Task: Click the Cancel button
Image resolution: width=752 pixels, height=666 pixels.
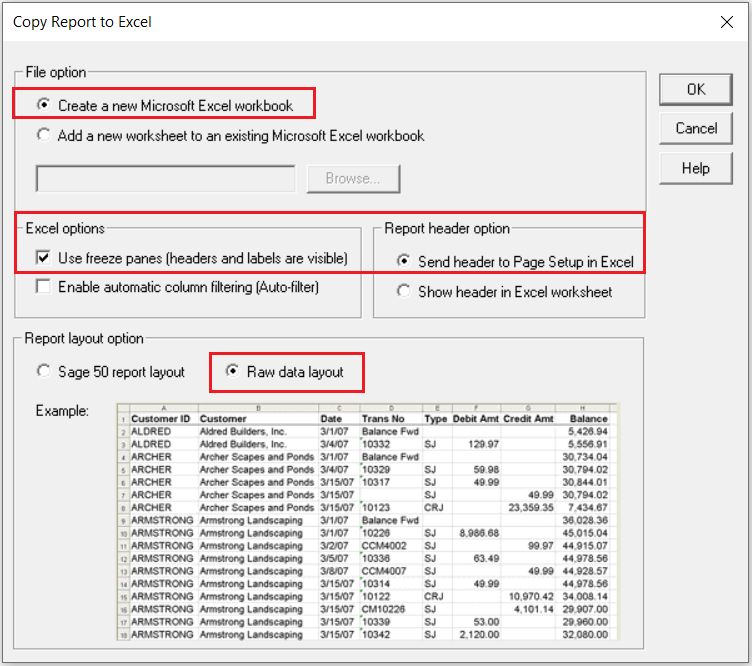Action: (x=696, y=129)
